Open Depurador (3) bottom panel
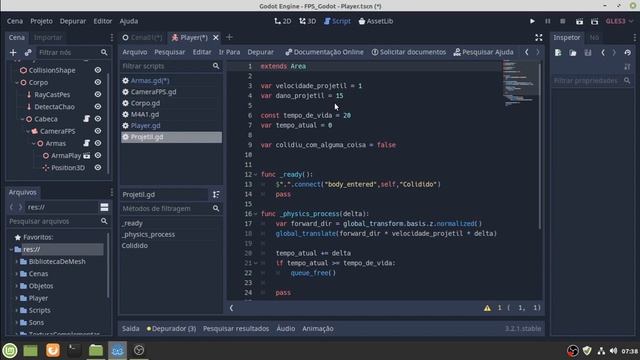Screen dimensions: 640x360 (x=171, y=329)
